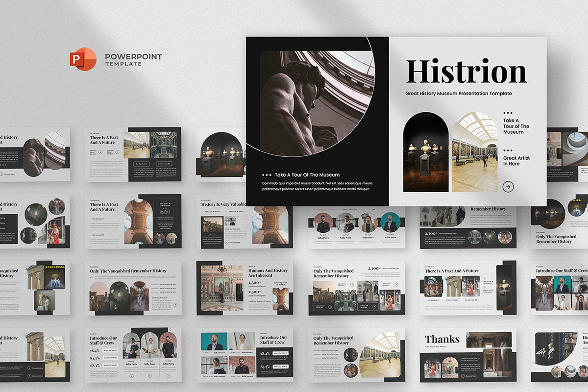588x392 pixels.
Task: Click the circular arrow icon on the Histrion cover slide
Action: point(509,186)
